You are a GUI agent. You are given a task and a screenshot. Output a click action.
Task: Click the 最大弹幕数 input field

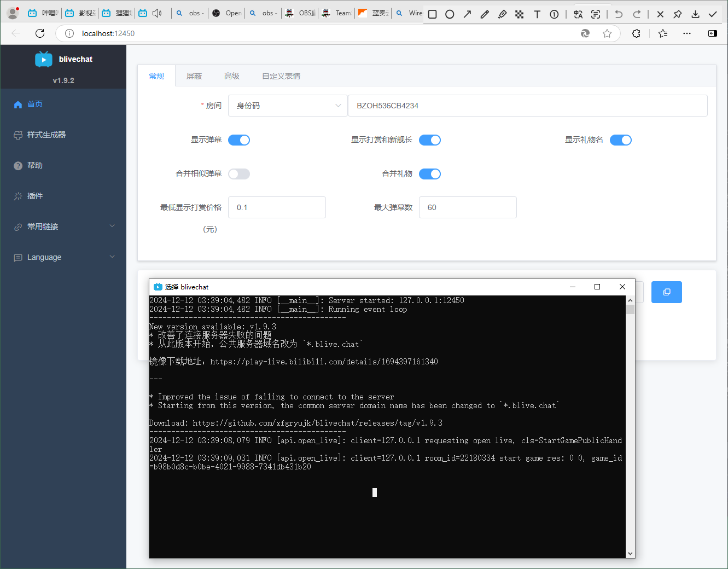pyautogui.click(x=468, y=207)
